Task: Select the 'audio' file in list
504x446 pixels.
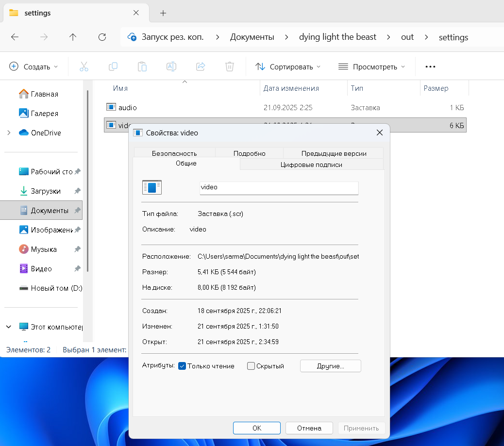Action: click(x=128, y=107)
